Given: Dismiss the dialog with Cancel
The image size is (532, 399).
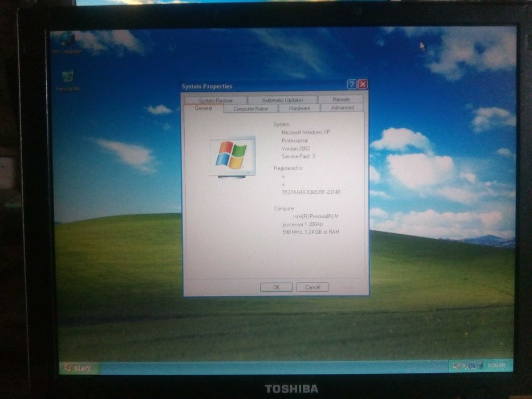Looking at the screenshot, I should tap(312, 287).
